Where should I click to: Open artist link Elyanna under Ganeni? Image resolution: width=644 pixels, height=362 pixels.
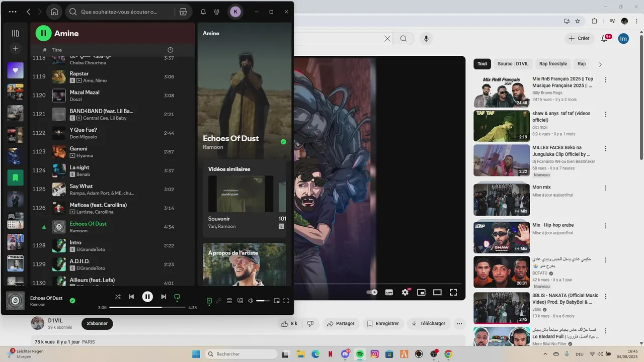tap(85, 156)
